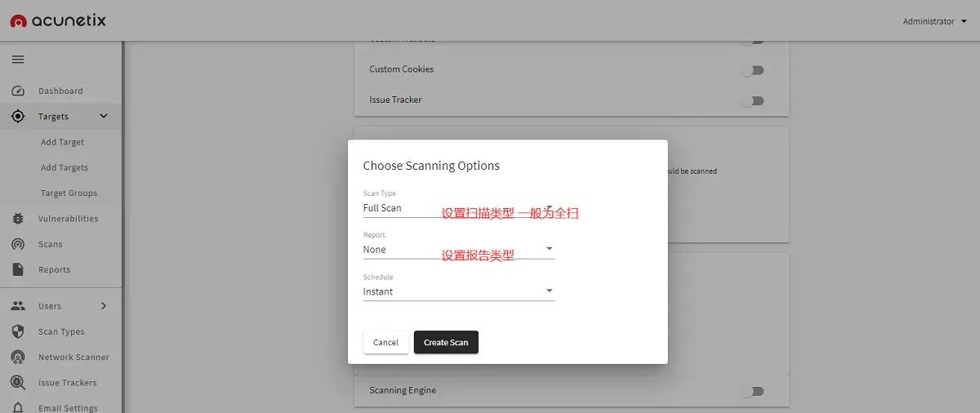Click the Scan Types shield icon
Screen dimensions: 980x413
click(18, 331)
